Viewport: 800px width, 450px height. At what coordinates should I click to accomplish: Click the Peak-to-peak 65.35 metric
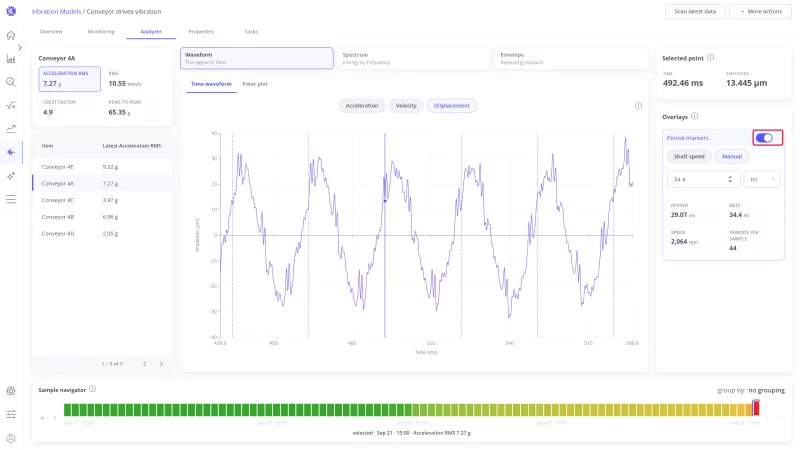tap(136, 108)
